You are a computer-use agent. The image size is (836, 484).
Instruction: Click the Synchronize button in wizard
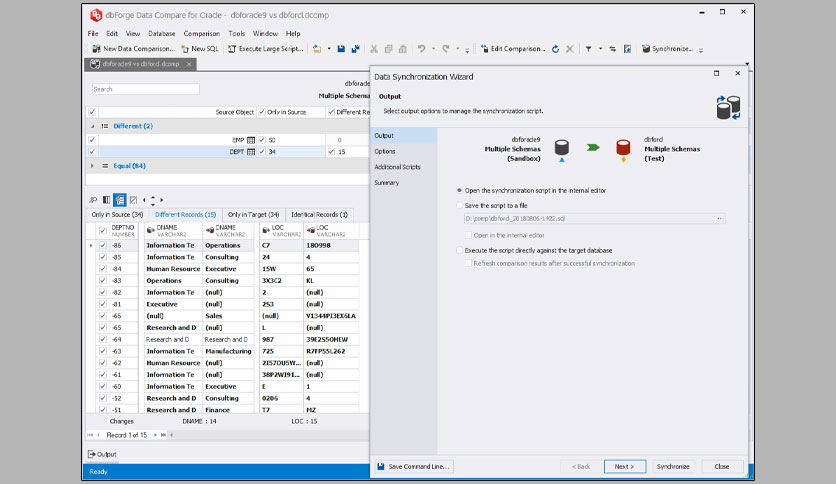[x=673, y=466]
